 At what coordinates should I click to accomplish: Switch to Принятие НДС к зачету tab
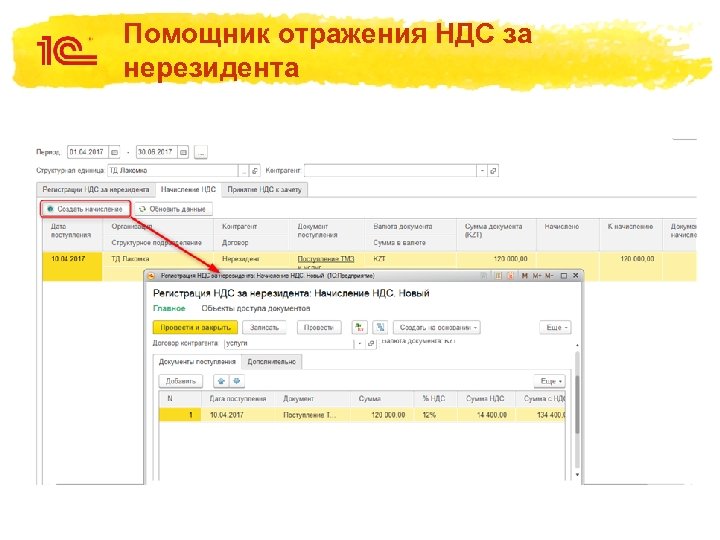point(264,190)
